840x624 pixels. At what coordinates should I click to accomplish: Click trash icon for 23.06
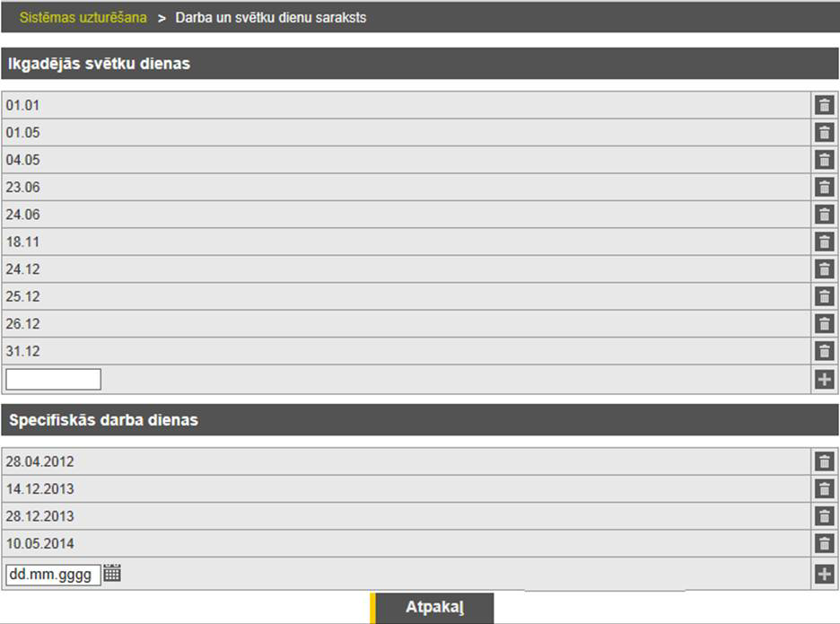coord(824,188)
